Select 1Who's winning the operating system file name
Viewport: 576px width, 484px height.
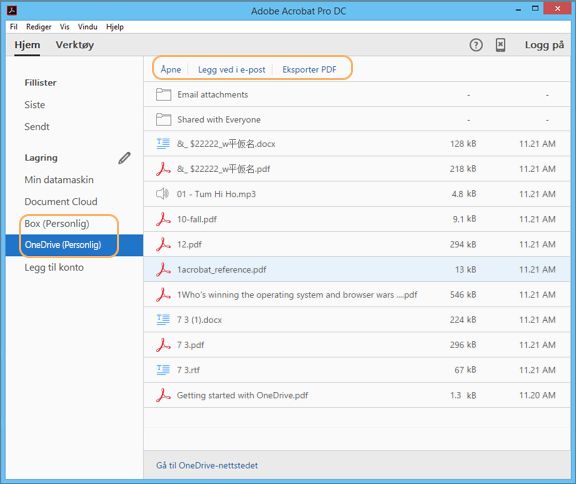[x=297, y=295]
